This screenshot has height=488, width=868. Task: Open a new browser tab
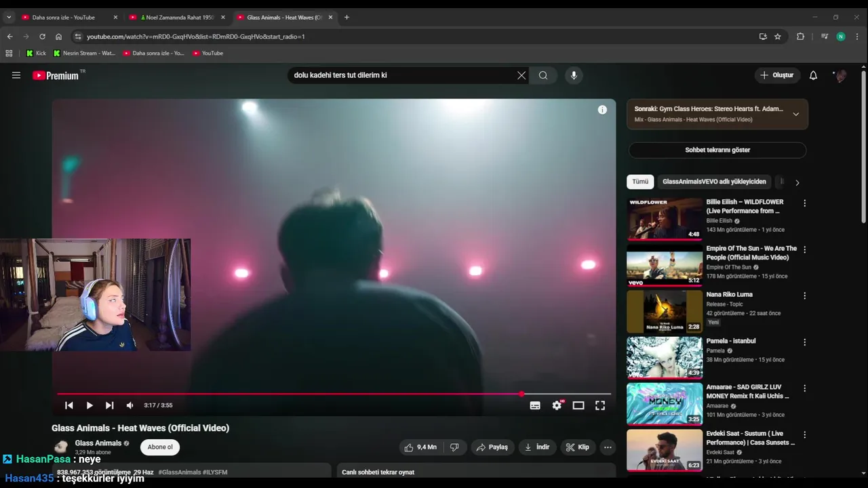pos(347,17)
